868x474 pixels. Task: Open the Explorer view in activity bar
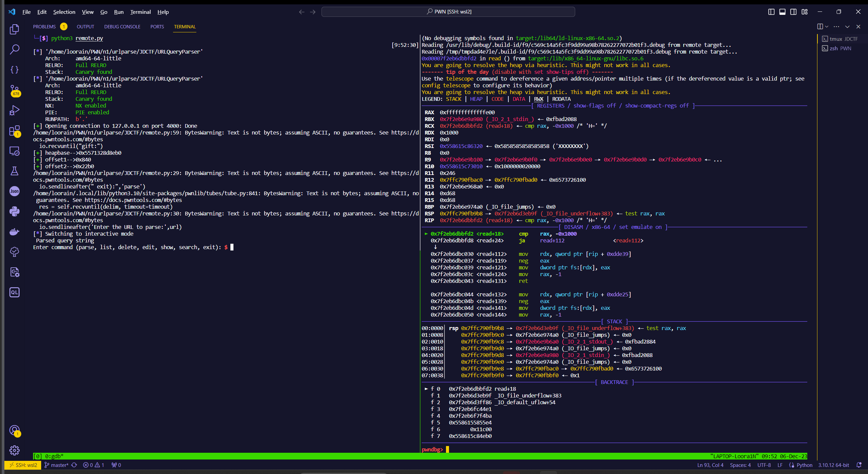click(x=15, y=29)
